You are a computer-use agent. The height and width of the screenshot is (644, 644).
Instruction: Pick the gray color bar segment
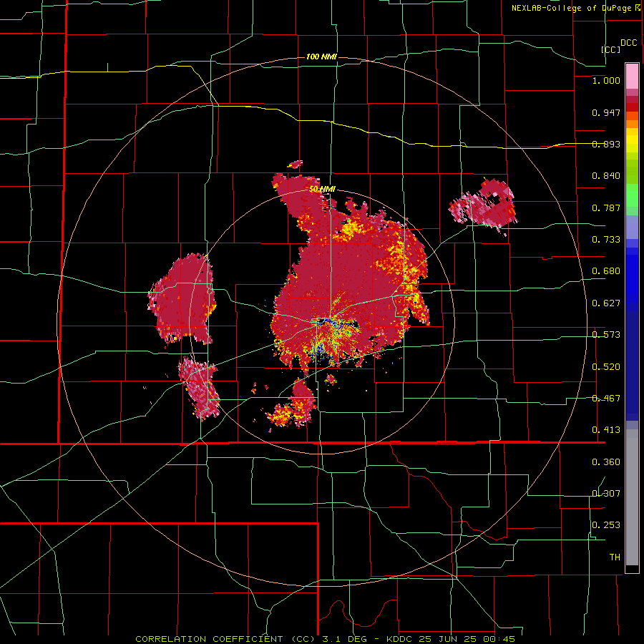[632, 497]
